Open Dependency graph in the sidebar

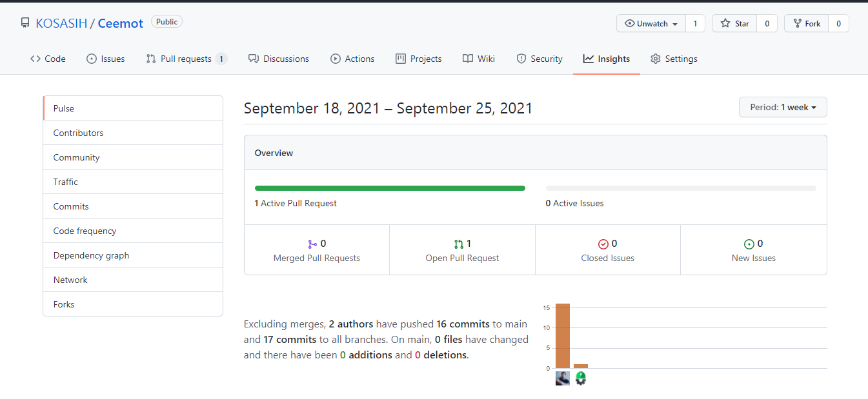(133, 255)
